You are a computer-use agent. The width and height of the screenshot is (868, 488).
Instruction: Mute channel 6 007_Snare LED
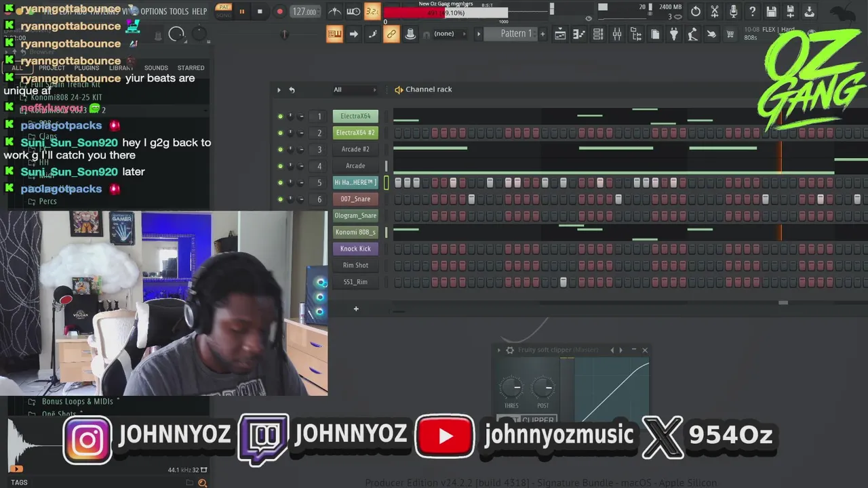click(x=280, y=199)
